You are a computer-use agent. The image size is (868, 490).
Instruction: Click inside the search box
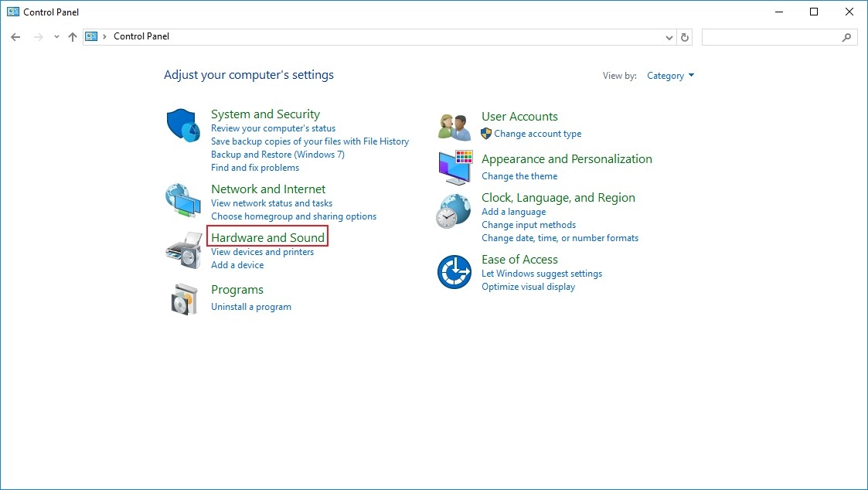pos(777,36)
